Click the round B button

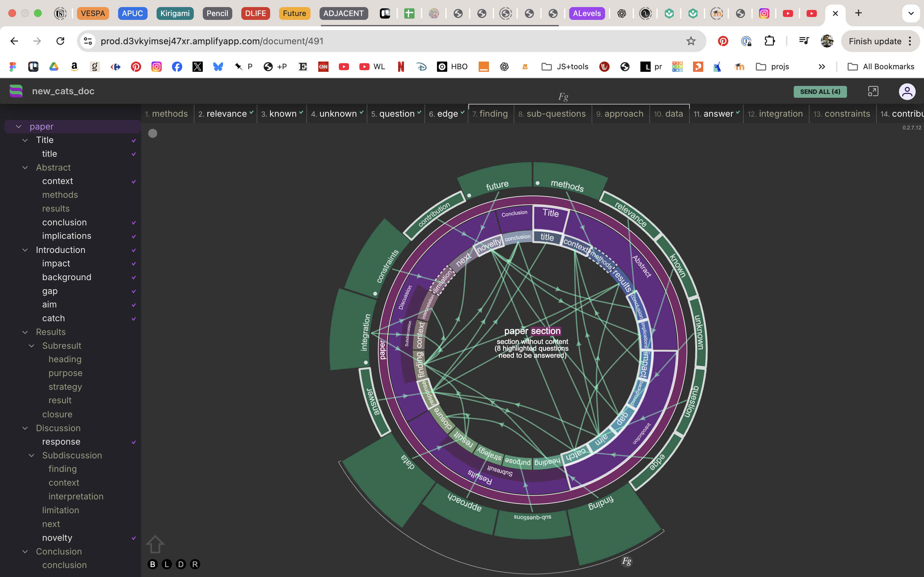153,564
